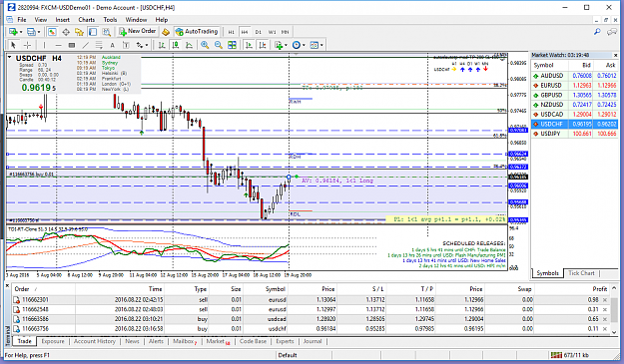Draw a horizontal line

coord(58,45)
